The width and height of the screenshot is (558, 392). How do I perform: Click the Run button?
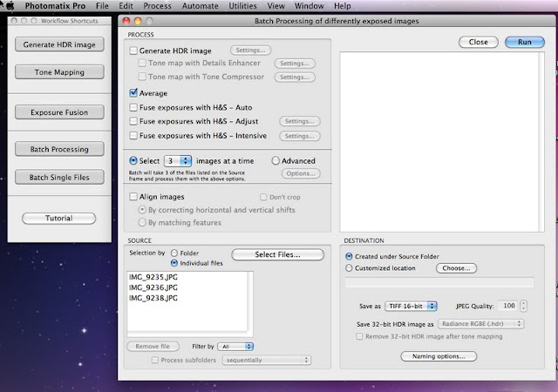(x=525, y=42)
